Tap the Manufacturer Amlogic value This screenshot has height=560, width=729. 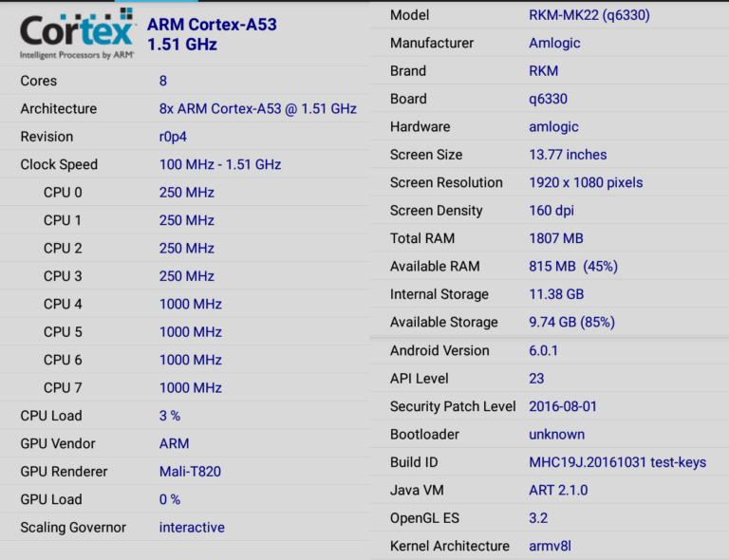click(x=554, y=43)
